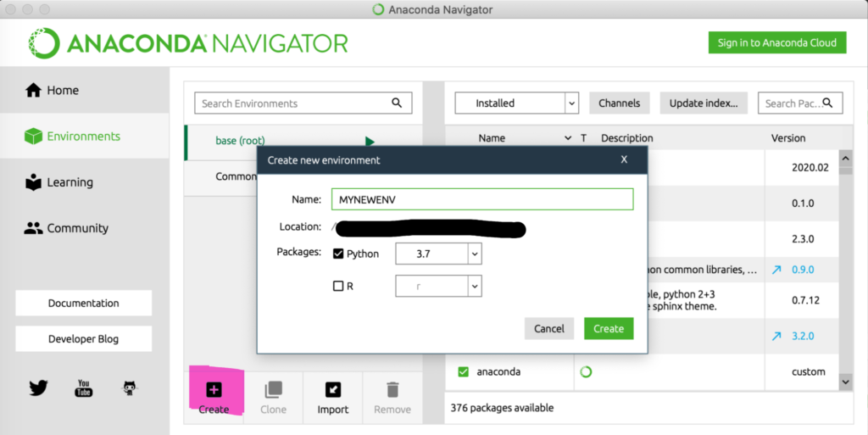868x435 pixels.
Task: Enable the R package checkbox
Action: coord(338,286)
